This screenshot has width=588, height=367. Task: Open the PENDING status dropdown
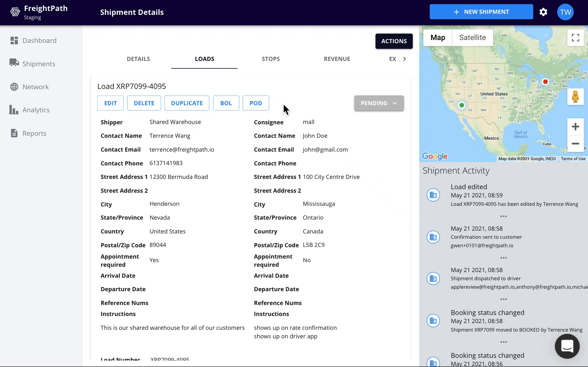click(x=379, y=103)
